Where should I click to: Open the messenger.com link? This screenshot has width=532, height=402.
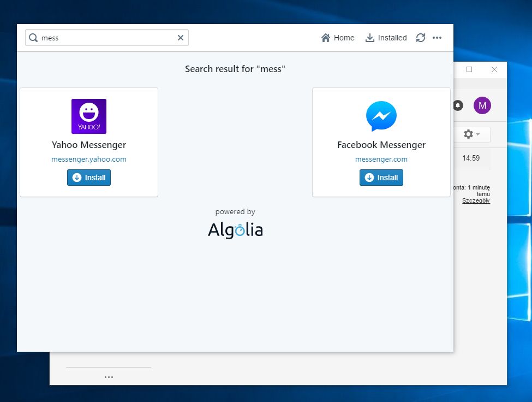coord(381,159)
